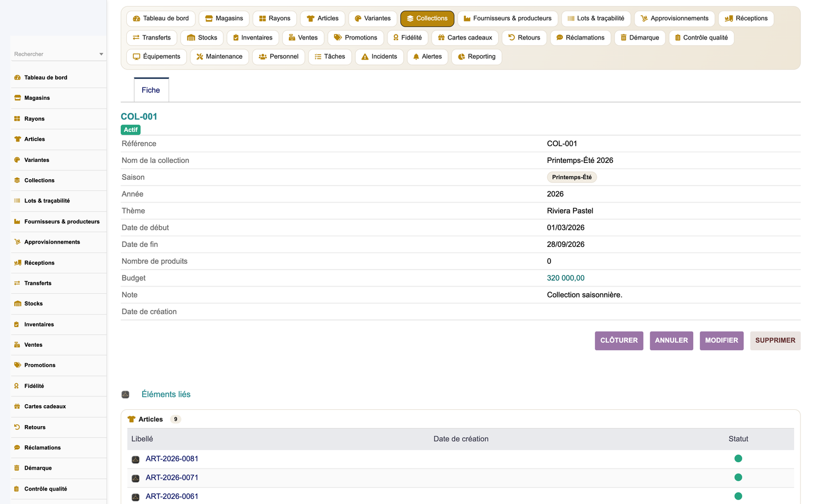Click the icon next to ART-2026-0081 row
This screenshot has width=815, height=504.
pos(135,459)
